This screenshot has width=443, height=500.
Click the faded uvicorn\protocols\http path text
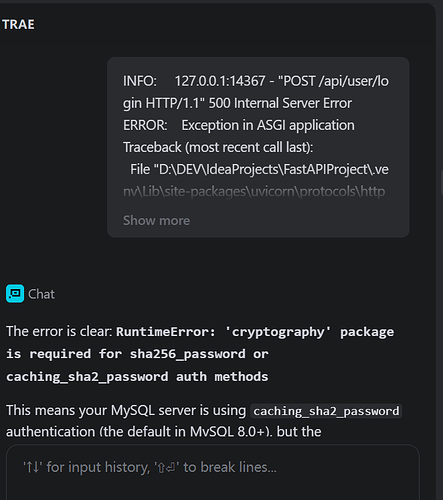click(x=254, y=192)
